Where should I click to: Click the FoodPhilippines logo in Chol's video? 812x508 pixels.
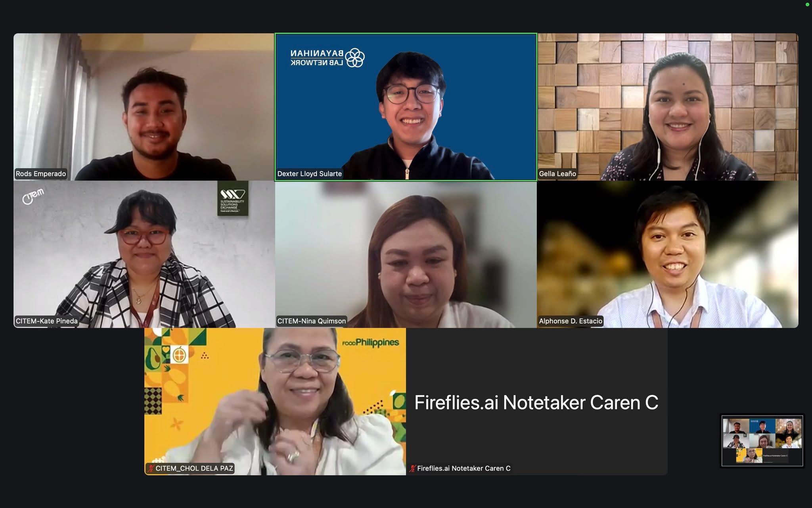(x=370, y=343)
